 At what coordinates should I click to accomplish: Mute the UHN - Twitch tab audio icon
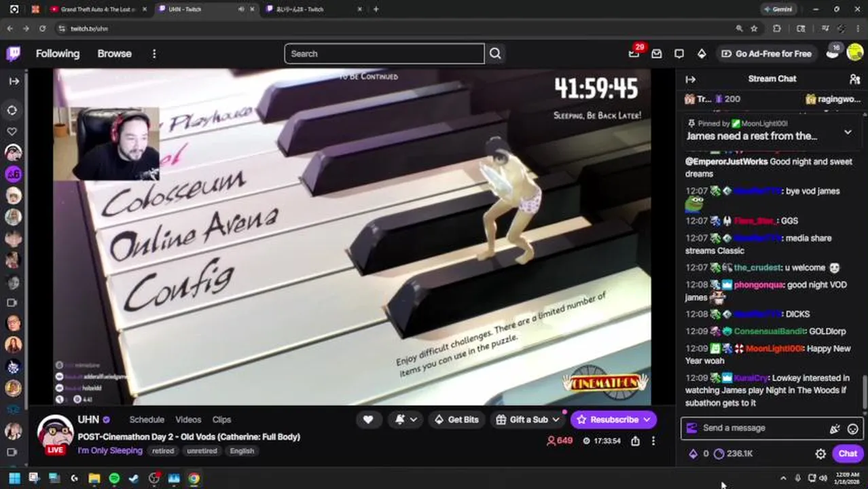point(241,10)
